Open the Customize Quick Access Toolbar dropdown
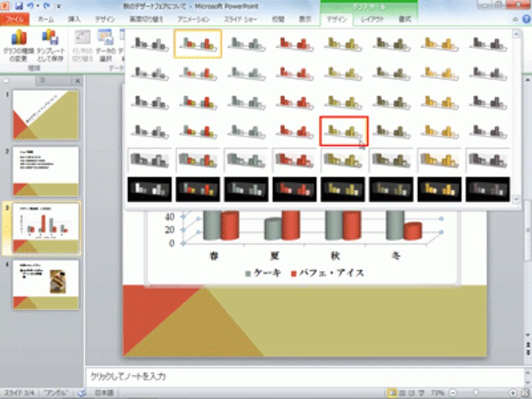 (59, 6)
